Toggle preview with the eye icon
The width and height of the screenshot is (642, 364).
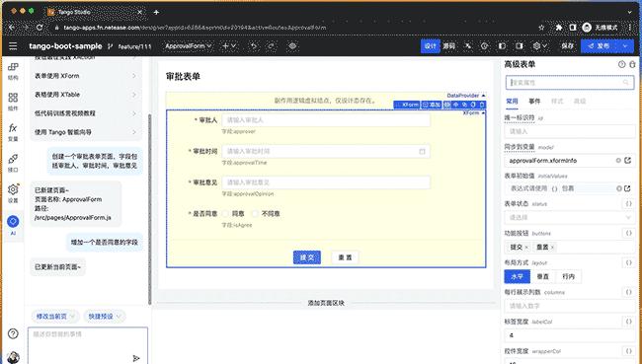point(292,46)
